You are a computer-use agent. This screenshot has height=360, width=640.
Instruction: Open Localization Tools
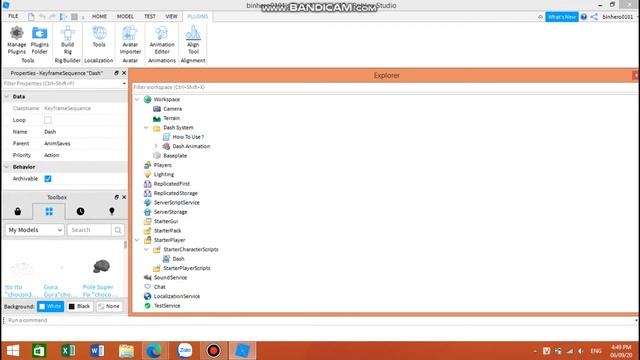[x=99, y=37]
